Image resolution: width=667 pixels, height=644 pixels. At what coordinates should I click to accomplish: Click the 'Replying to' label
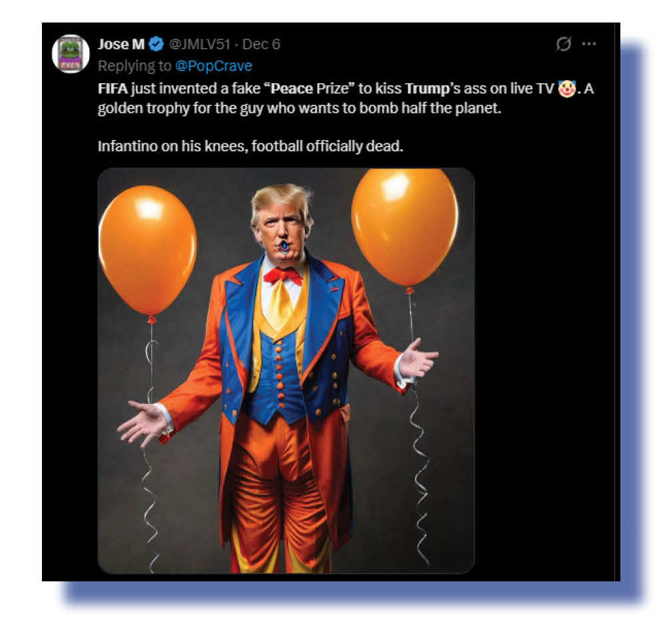tap(135, 66)
